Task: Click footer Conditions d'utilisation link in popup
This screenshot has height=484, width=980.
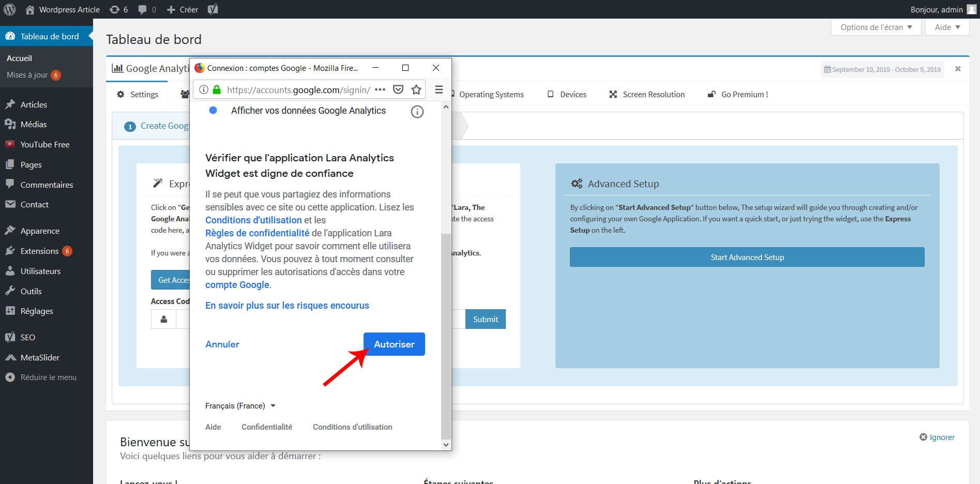Action: pos(353,427)
